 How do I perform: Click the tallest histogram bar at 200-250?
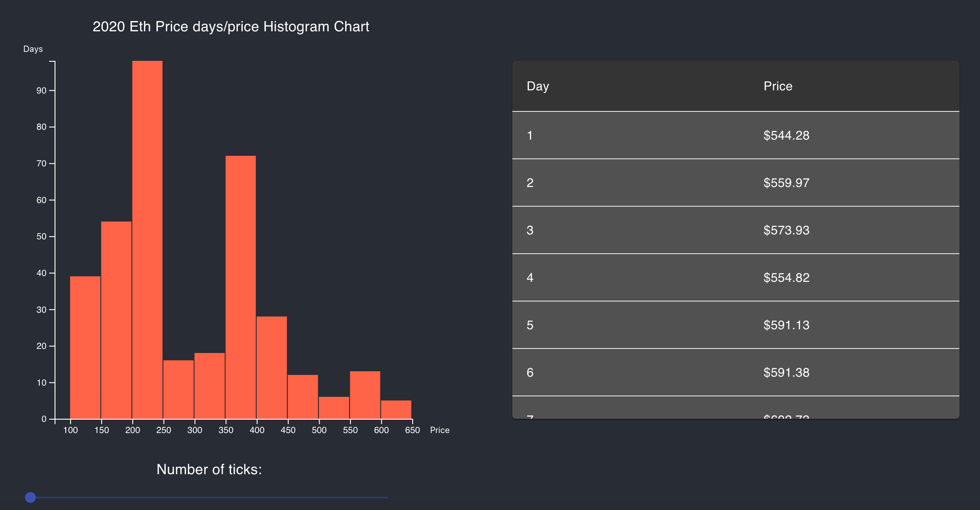coord(148,240)
